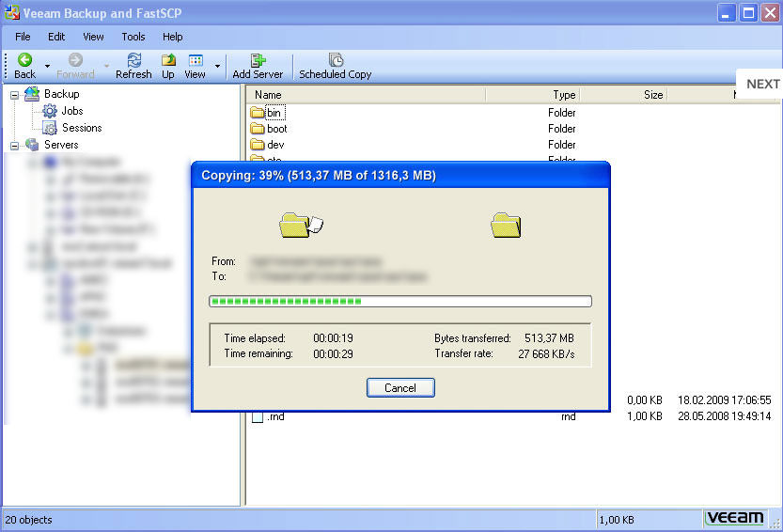The width and height of the screenshot is (783, 532).
Task: Go up one folder with Up icon
Action: point(168,60)
